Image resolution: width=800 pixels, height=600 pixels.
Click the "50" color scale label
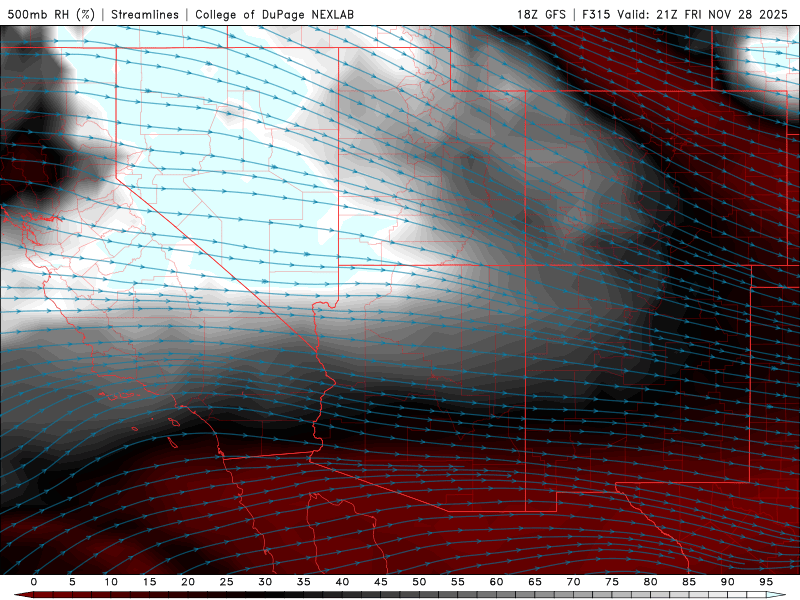coord(419,582)
